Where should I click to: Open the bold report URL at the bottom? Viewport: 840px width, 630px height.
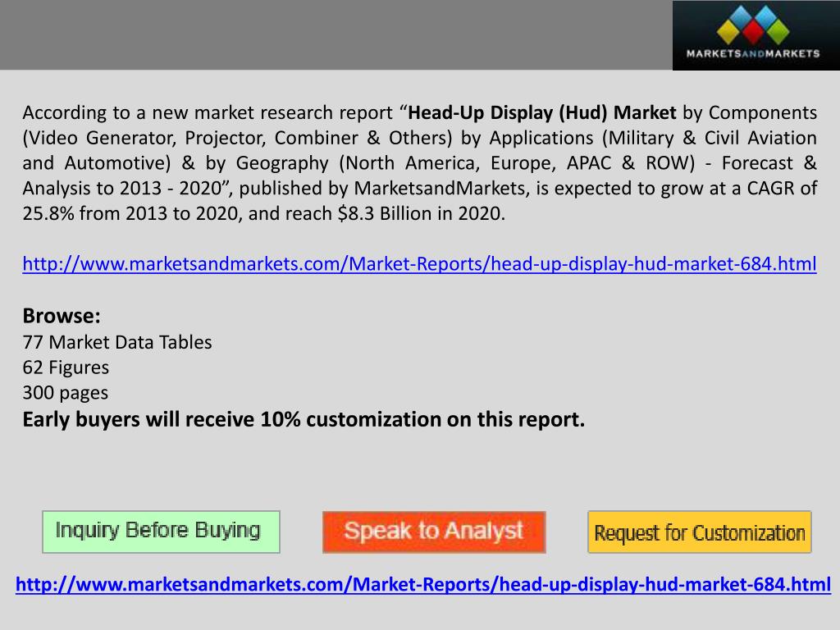[423, 584]
